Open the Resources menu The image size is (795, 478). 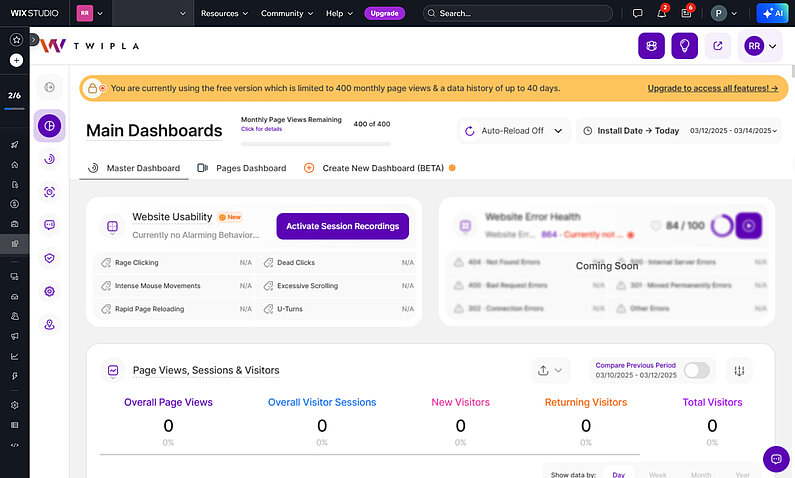pyautogui.click(x=225, y=13)
